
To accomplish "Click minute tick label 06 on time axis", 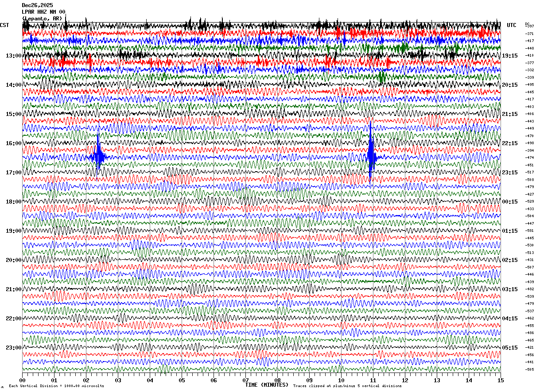I will point(214,380).
